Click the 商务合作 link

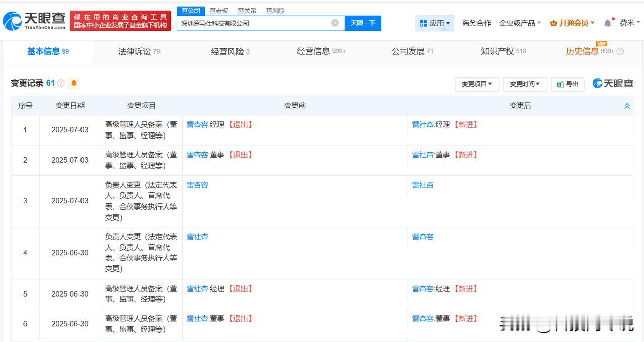click(476, 23)
